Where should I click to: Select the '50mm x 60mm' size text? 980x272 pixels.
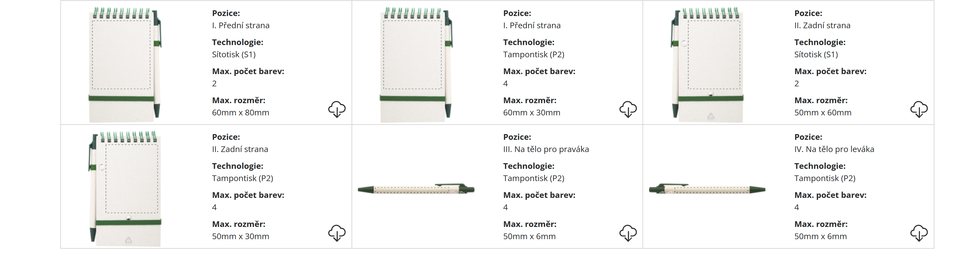tap(823, 112)
